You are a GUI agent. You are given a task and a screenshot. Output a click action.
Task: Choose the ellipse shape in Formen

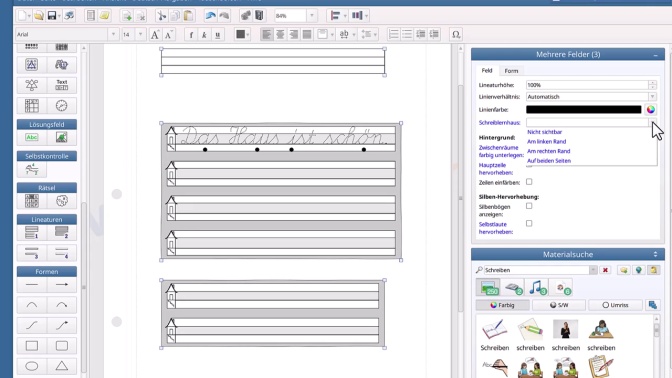coord(32,366)
